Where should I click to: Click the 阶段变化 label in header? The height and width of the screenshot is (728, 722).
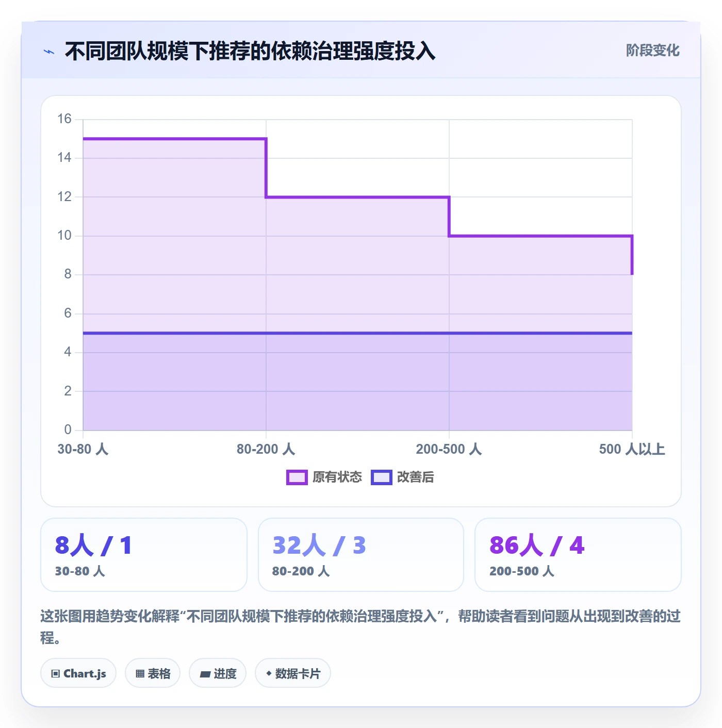point(652,51)
